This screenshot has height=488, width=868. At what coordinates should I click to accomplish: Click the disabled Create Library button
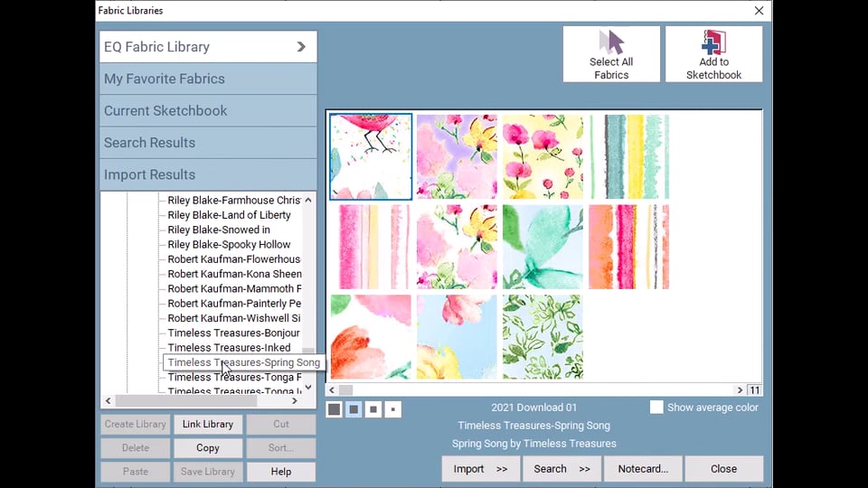pyautogui.click(x=135, y=424)
